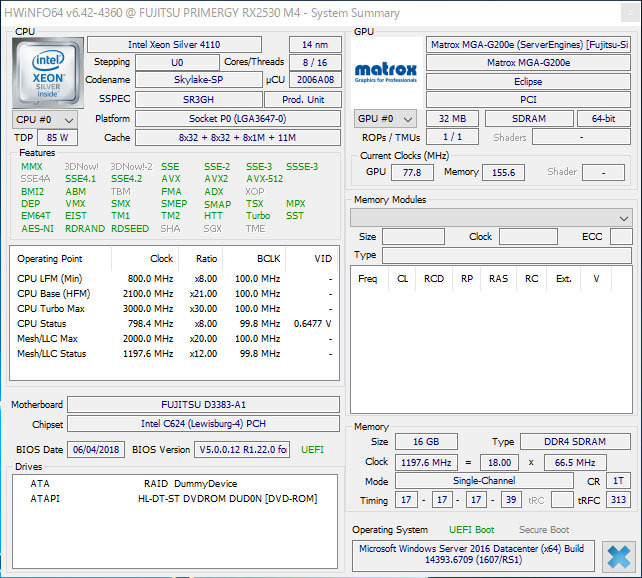This screenshot has height=578, width=642.
Task: Click the U0 stepping value
Action: 177,63
